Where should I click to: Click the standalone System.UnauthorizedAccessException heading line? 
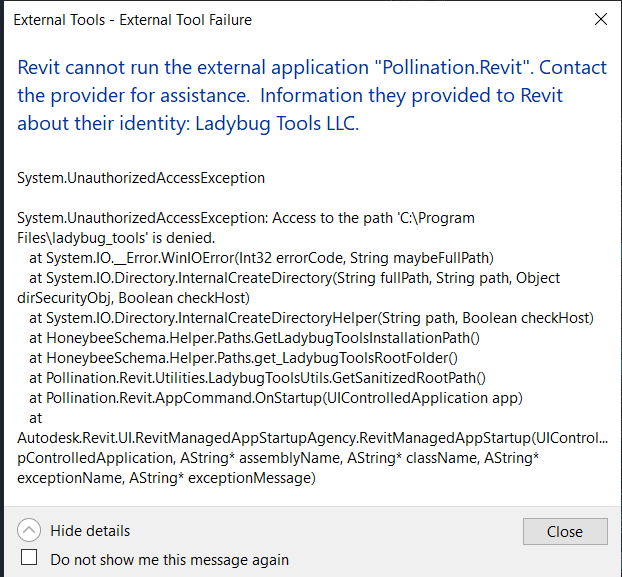pyautogui.click(x=141, y=178)
